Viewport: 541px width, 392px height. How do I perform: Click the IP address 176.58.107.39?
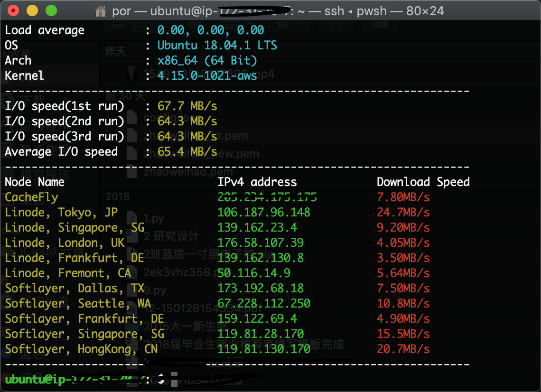pyautogui.click(x=261, y=243)
